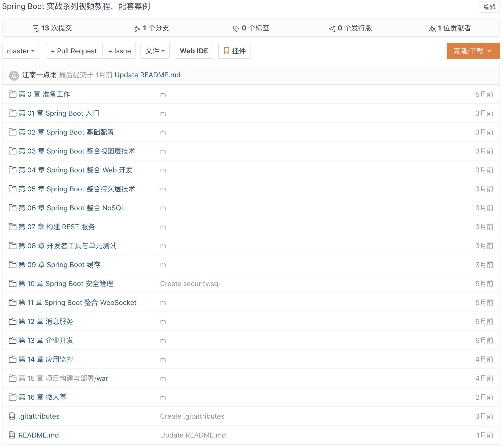Open folder 第 09 章 Spring Boot 缓存
This screenshot has height=448, width=503.
click(x=60, y=265)
